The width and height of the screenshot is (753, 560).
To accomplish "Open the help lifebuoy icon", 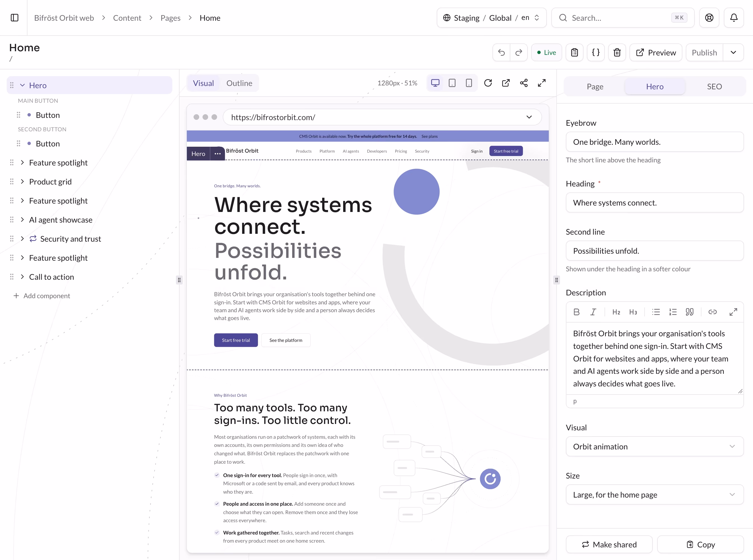I will 709,18.
